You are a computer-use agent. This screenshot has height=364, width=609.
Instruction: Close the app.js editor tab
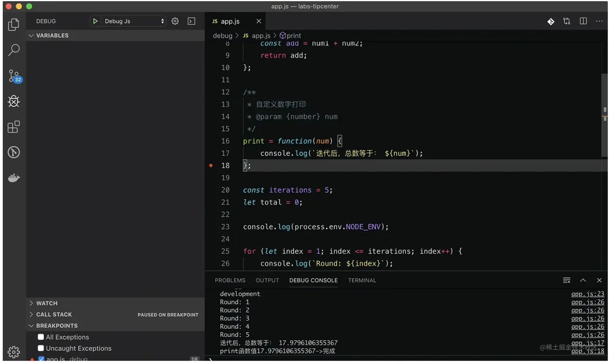pos(259,21)
